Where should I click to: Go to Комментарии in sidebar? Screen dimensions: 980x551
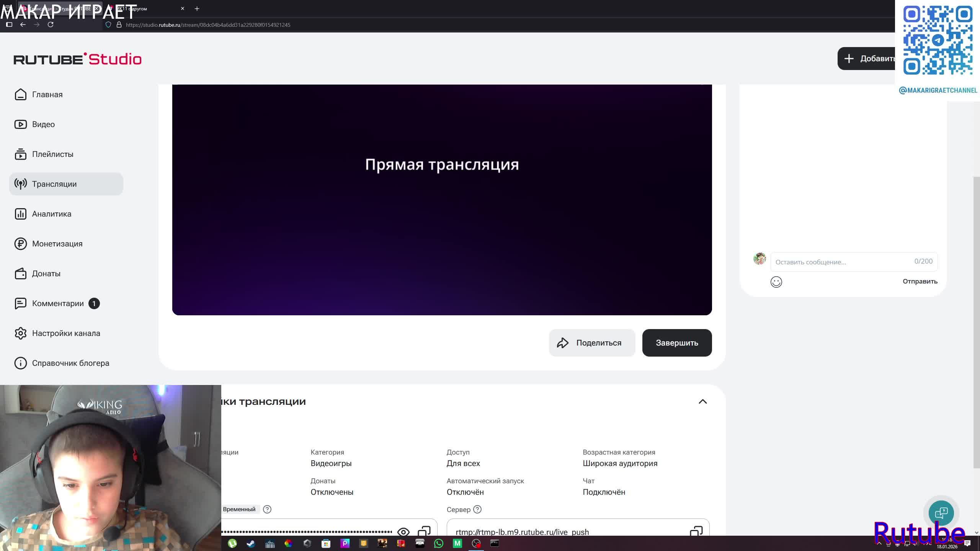[x=58, y=303]
